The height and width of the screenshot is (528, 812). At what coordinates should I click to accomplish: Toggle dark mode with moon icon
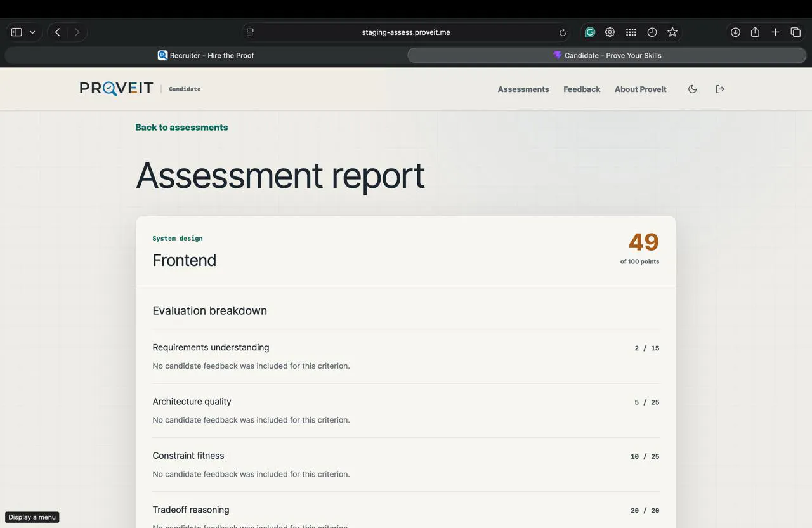pos(692,89)
